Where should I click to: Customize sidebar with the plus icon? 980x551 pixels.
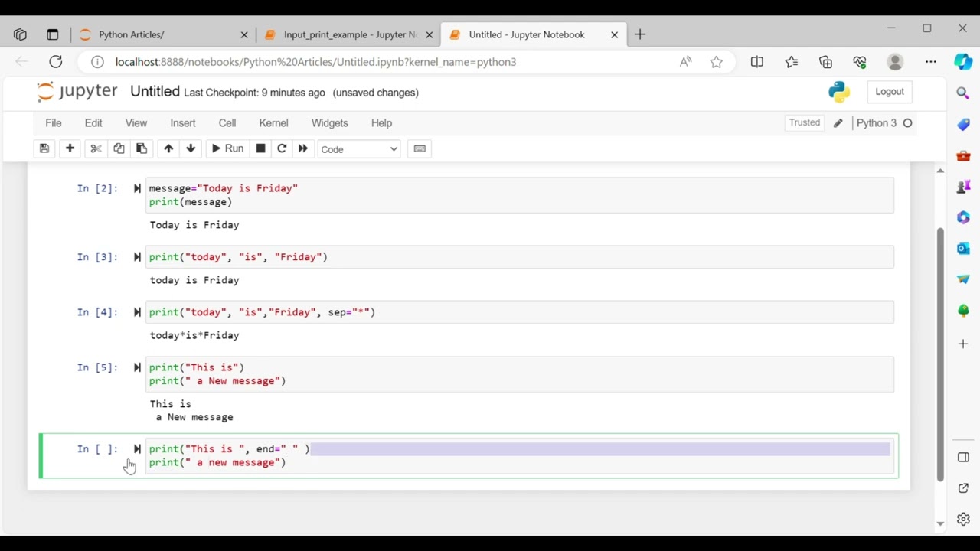963,344
